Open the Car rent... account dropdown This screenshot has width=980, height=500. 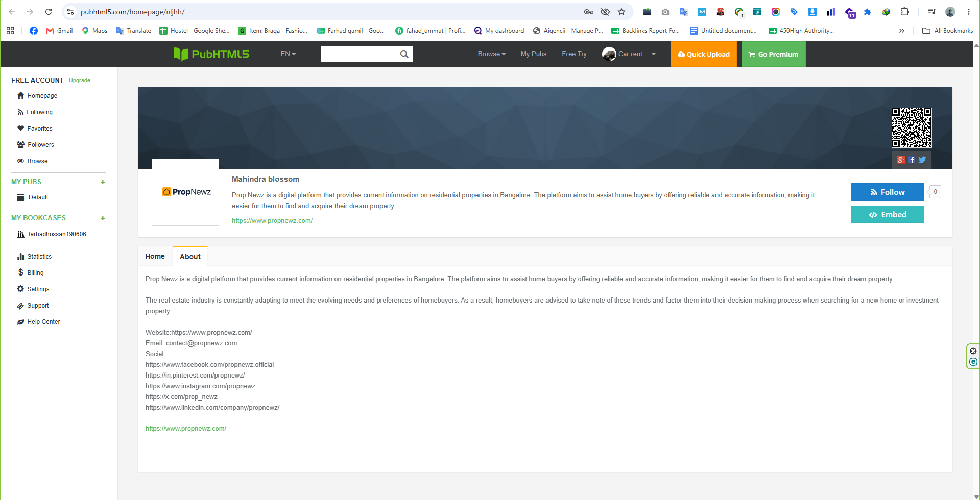[637, 54]
